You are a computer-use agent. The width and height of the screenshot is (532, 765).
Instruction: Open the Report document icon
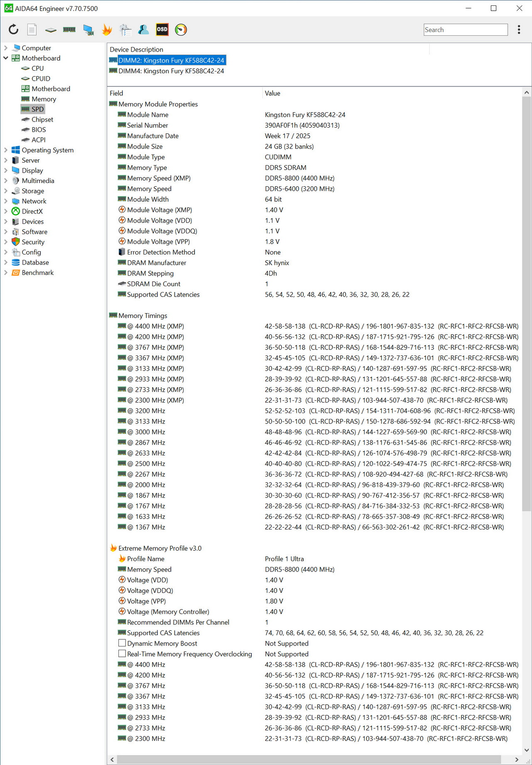(32, 30)
